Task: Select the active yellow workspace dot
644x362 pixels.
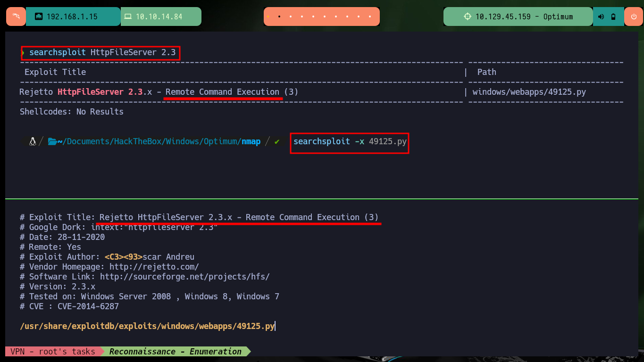Action: point(268,16)
